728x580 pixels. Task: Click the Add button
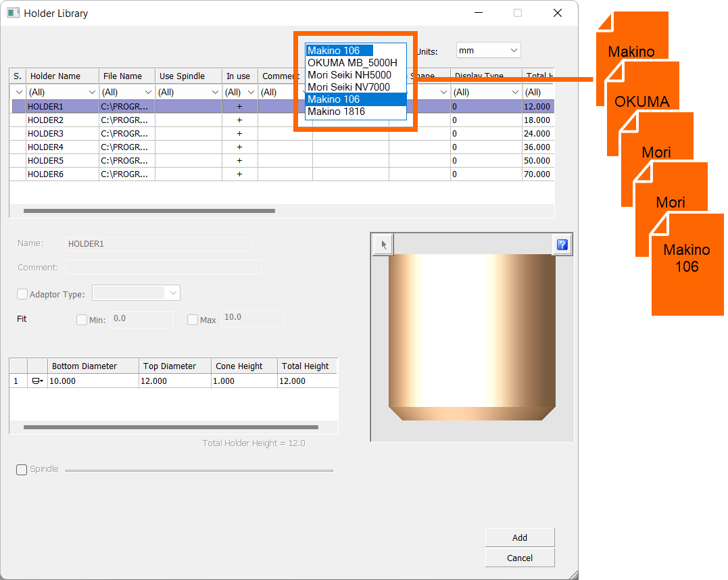tap(520, 537)
